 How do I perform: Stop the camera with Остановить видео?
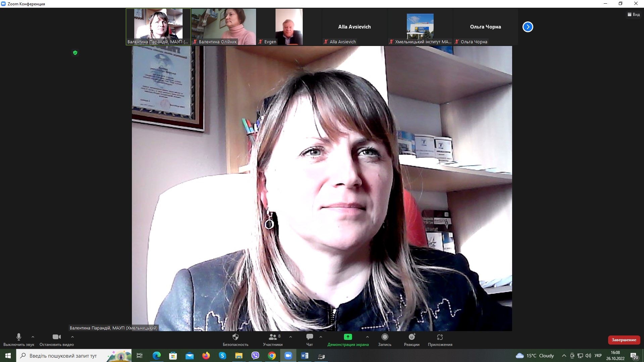click(57, 340)
